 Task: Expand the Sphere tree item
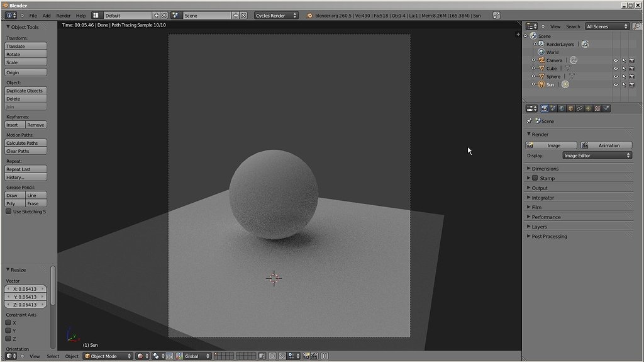[x=533, y=77]
